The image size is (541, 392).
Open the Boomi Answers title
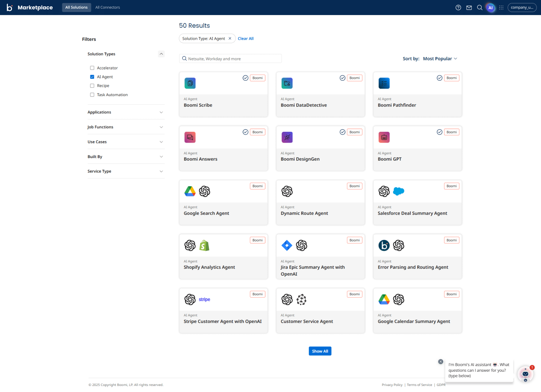(201, 160)
